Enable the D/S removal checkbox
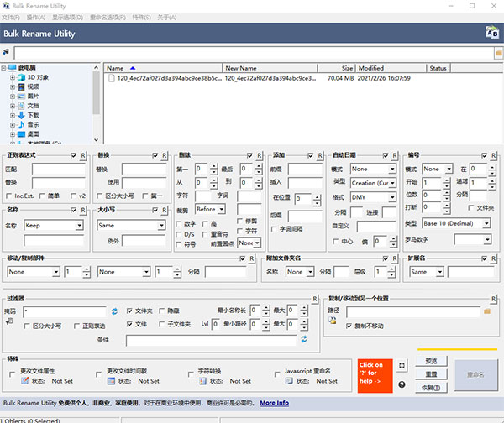 click(x=178, y=234)
